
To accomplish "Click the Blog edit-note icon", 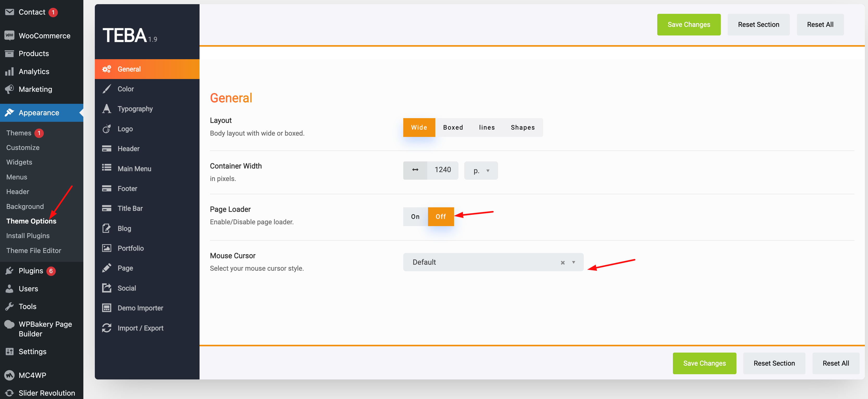I will click(107, 228).
